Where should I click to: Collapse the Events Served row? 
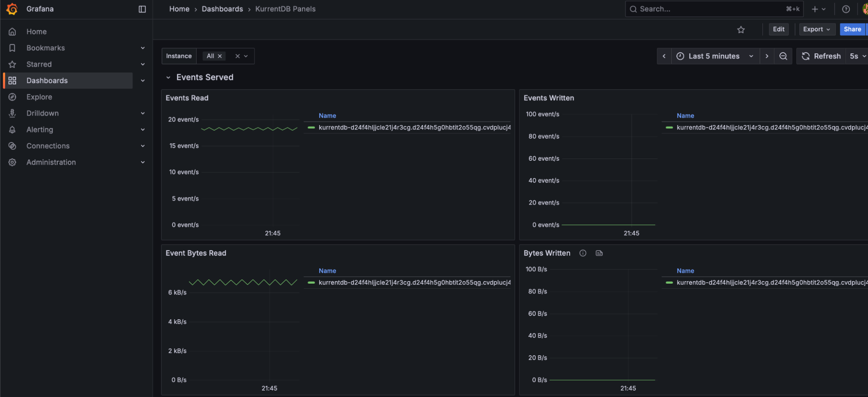(x=169, y=77)
